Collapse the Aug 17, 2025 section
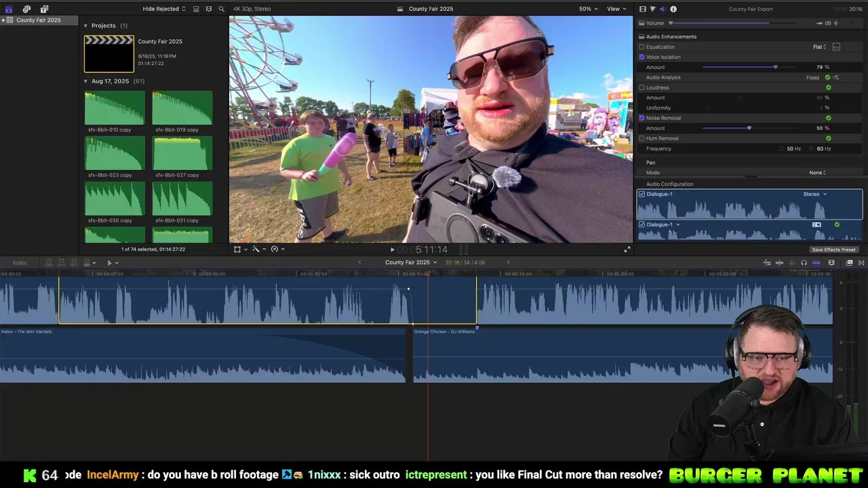The height and width of the screenshot is (488, 868). point(85,81)
